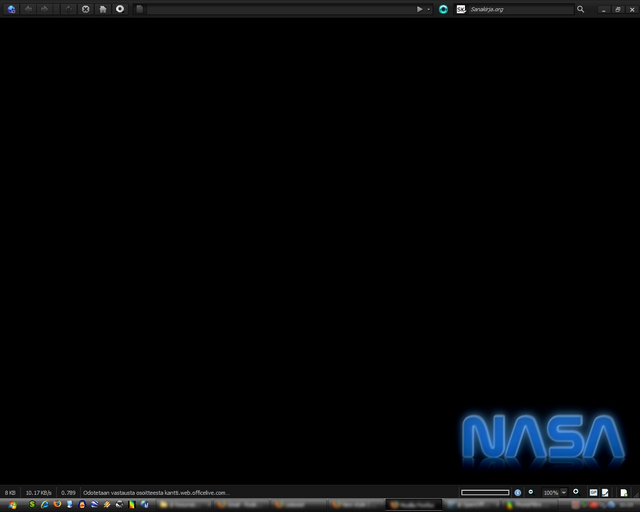Stop loading the page
640x512 pixels.
[86, 9]
